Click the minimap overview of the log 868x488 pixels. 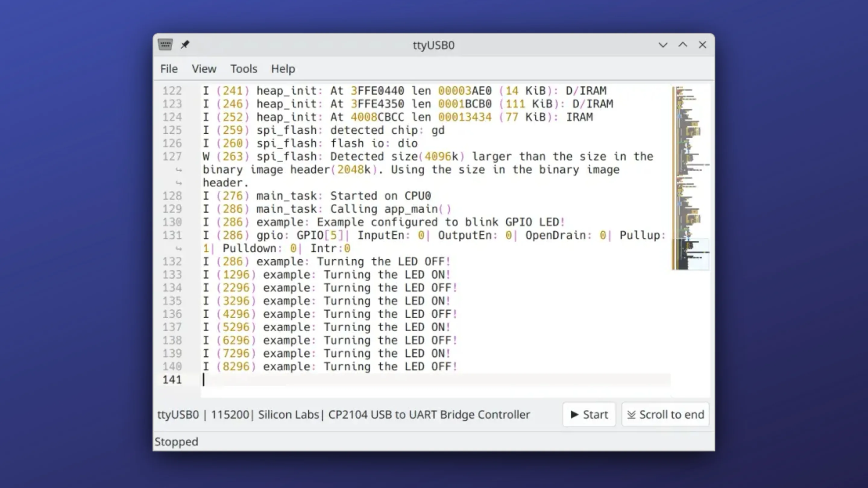(690, 178)
